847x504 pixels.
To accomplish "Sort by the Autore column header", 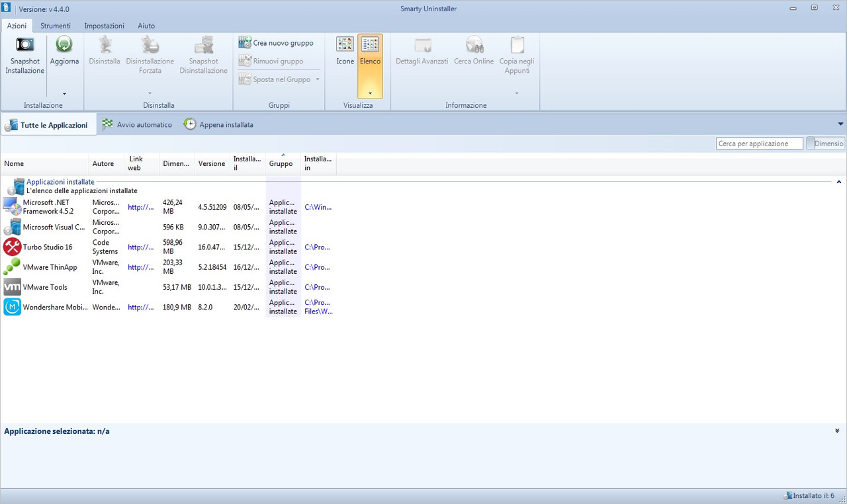I will click(x=107, y=163).
